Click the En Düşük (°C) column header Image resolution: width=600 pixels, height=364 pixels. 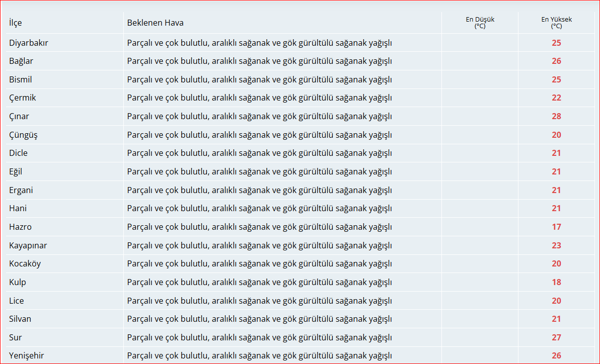(x=480, y=23)
